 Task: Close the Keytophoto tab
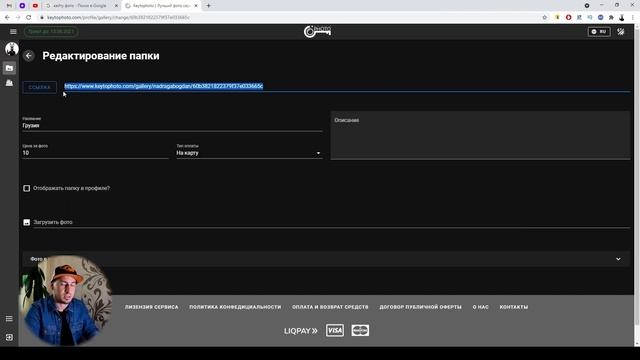[196, 6]
